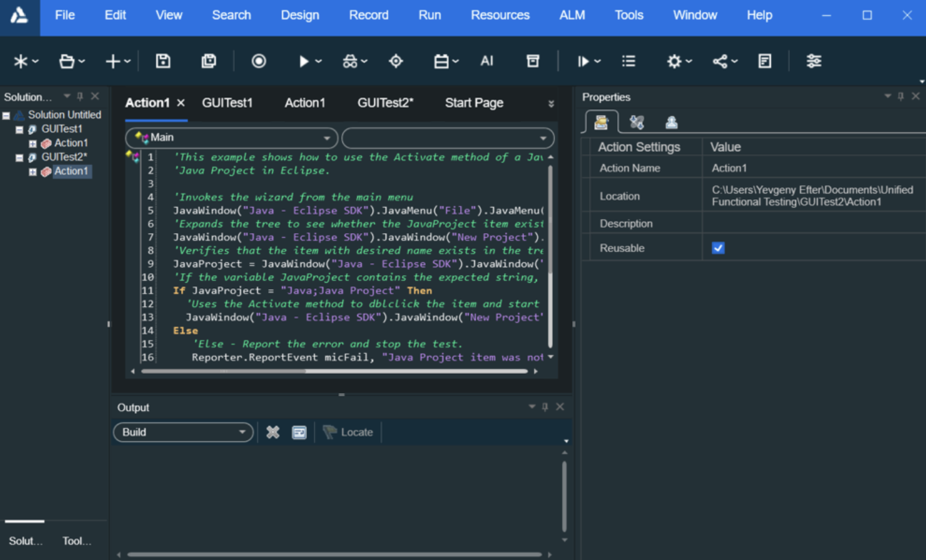Click the clear Output panel icon
This screenshot has height=560, width=926.
click(x=273, y=432)
